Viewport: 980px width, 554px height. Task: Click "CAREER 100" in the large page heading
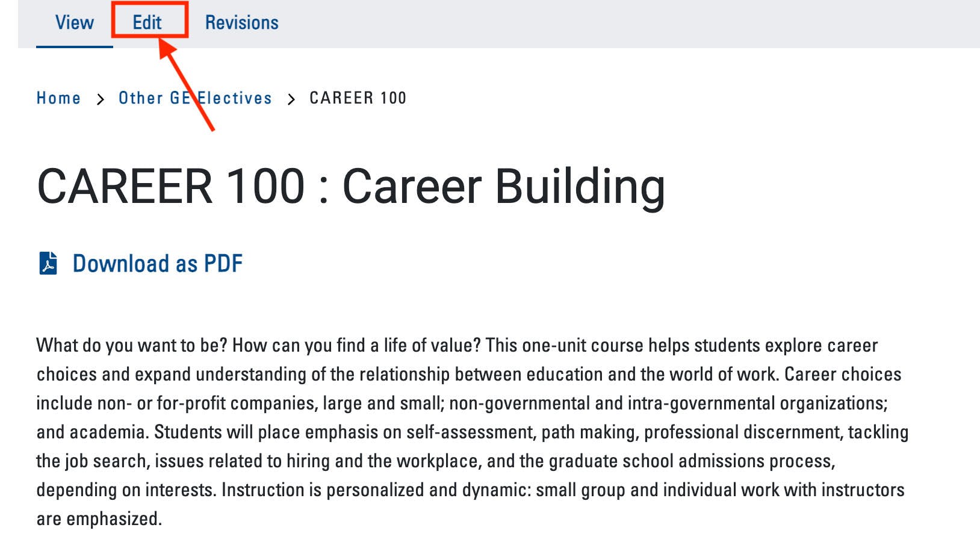pos(171,187)
